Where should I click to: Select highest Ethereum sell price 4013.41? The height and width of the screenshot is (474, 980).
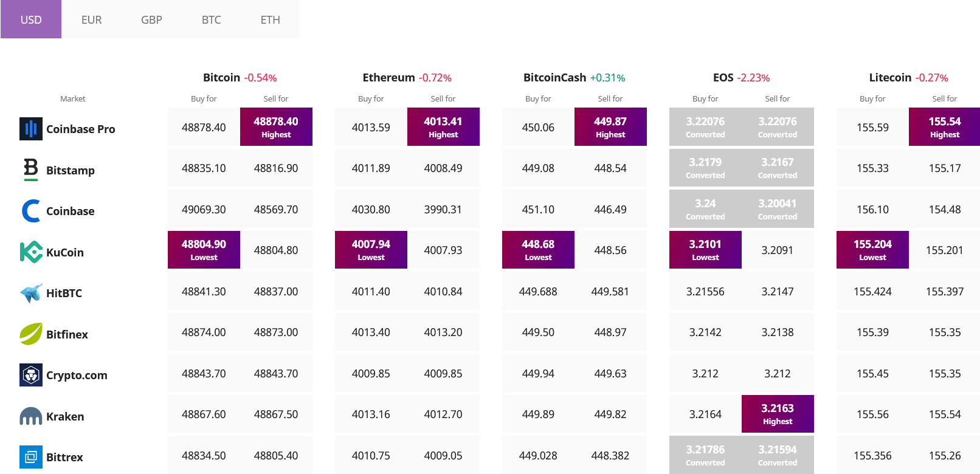(x=443, y=126)
